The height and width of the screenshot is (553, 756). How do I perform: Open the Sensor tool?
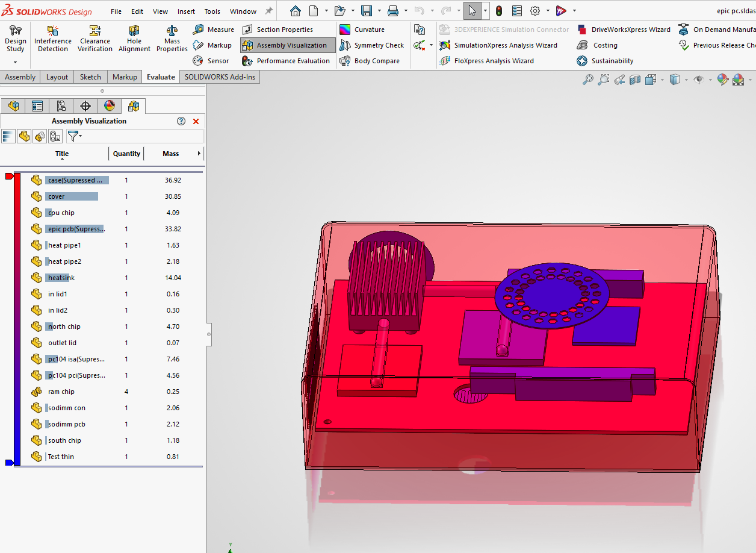click(x=211, y=61)
